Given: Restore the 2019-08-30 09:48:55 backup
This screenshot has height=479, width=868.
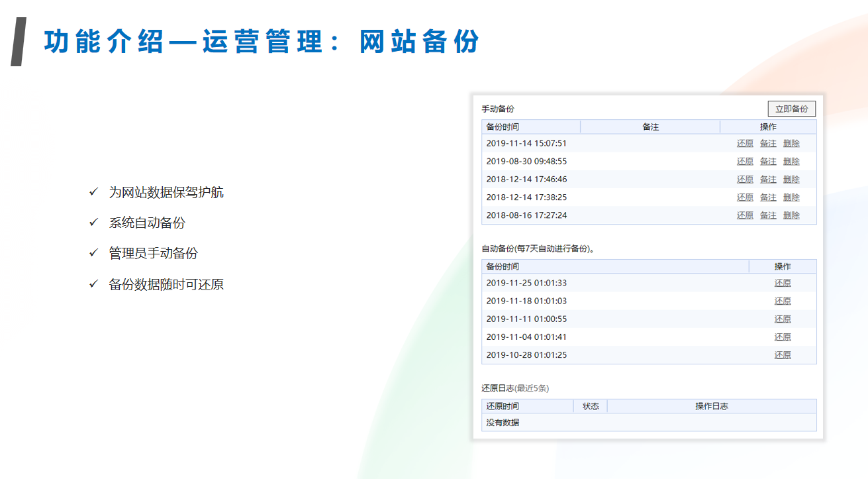Looking at the screenshot, I should click(x=745, y=162).
